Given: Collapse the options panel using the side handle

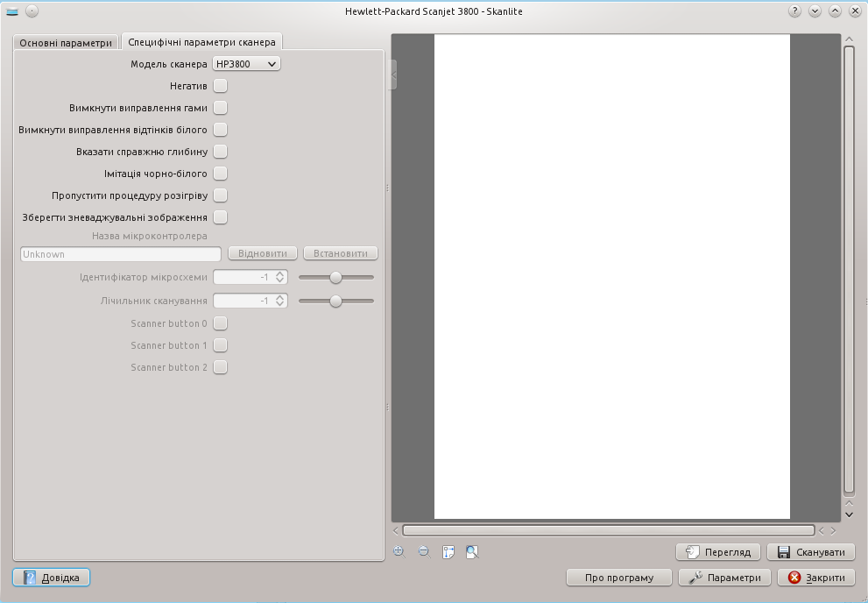Looking at the screenshot, I should click(394, 74).
